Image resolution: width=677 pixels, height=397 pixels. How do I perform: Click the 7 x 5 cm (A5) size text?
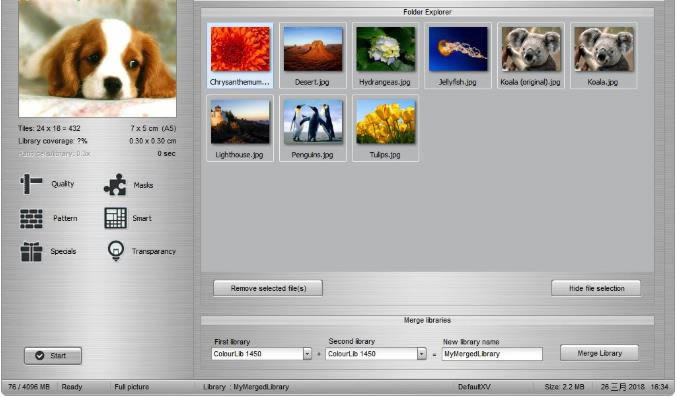[x=153, y=128]
